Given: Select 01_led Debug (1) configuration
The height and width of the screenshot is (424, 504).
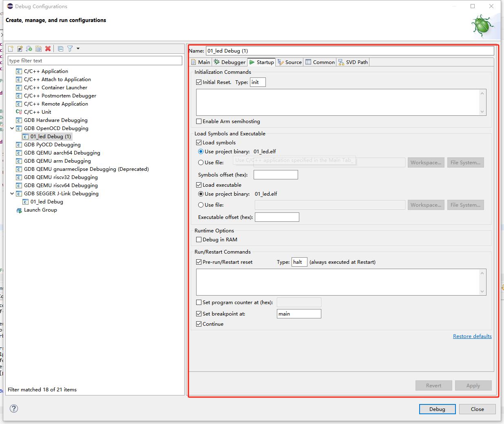Looking at the screenshot, I should tap(51, 137).
